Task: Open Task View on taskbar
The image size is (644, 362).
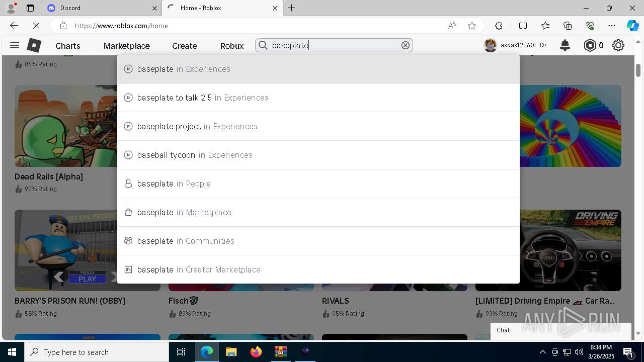Action: point(181,352)
